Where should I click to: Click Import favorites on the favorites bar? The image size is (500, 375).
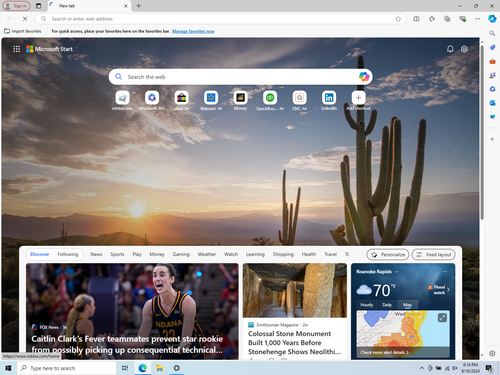[23, 31]
